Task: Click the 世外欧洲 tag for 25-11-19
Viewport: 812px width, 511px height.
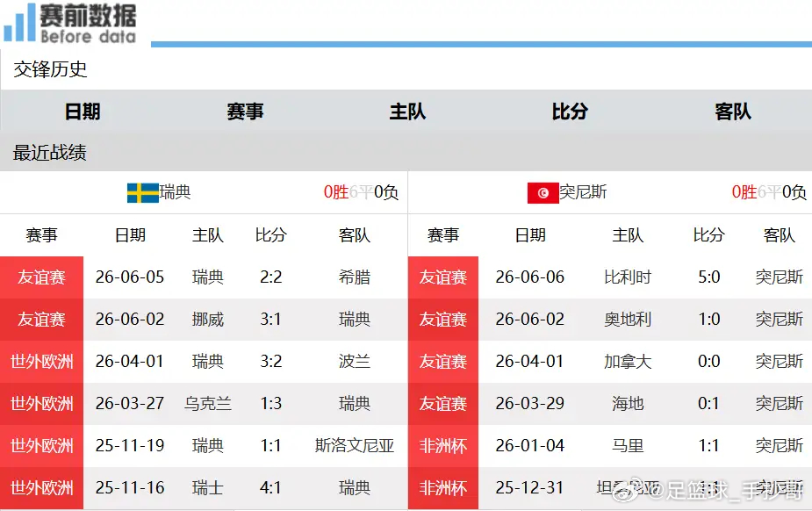Action: pos(41,446)
